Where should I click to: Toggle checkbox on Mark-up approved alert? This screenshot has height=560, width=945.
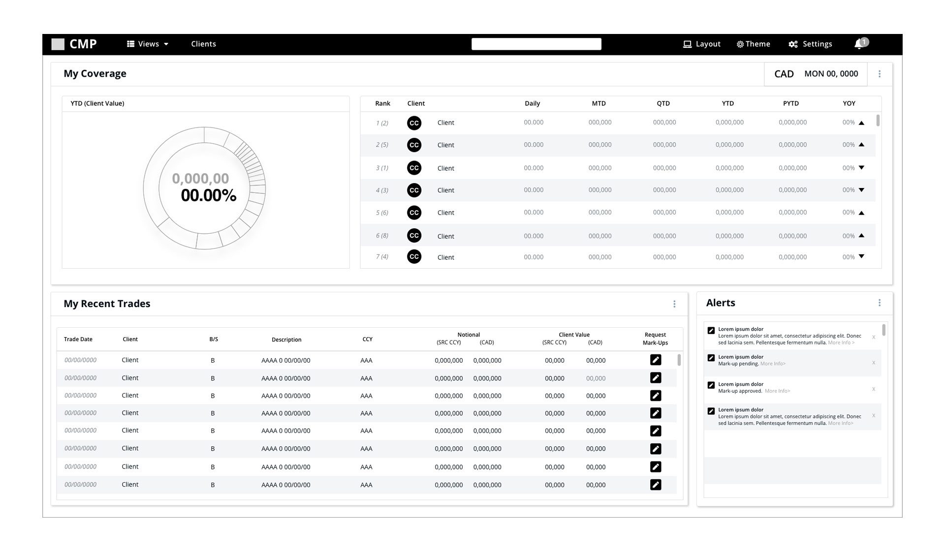711,385
